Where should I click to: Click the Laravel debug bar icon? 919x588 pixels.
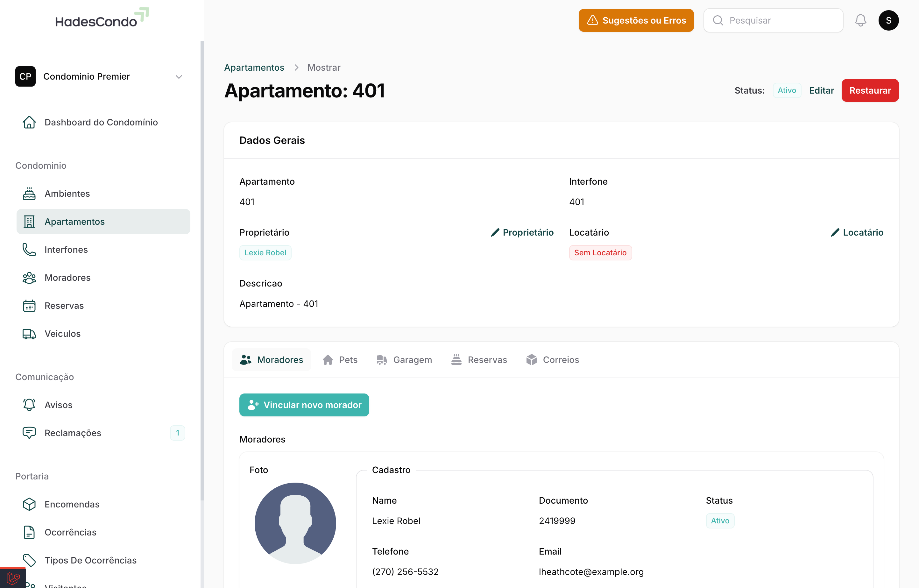(x=13, y=578)
